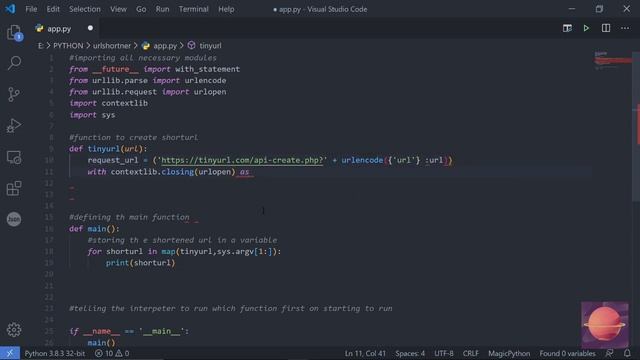Screen dimensions: 640x360
Task: Click the planet thumbnail in the corner
Action: 605,325
